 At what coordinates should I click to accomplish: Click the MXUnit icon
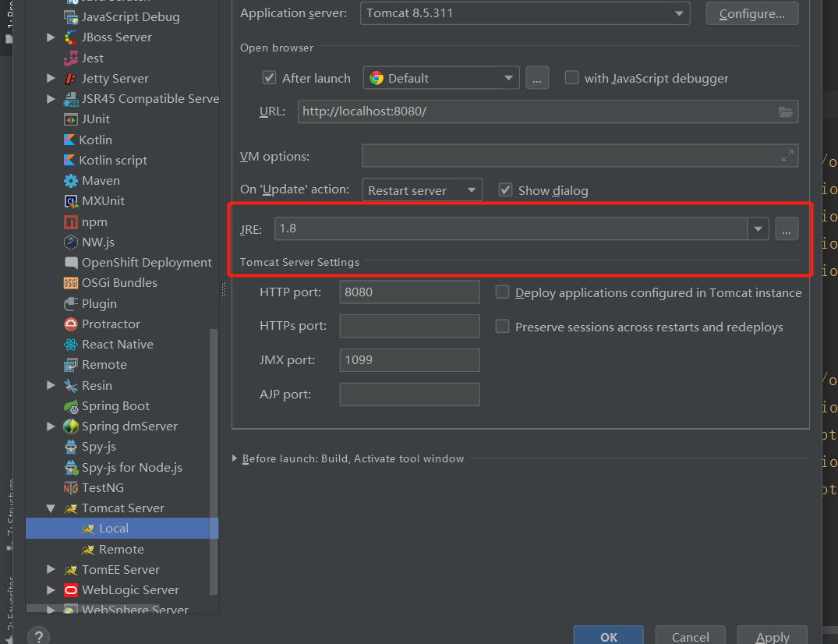(x=70, y=201)
